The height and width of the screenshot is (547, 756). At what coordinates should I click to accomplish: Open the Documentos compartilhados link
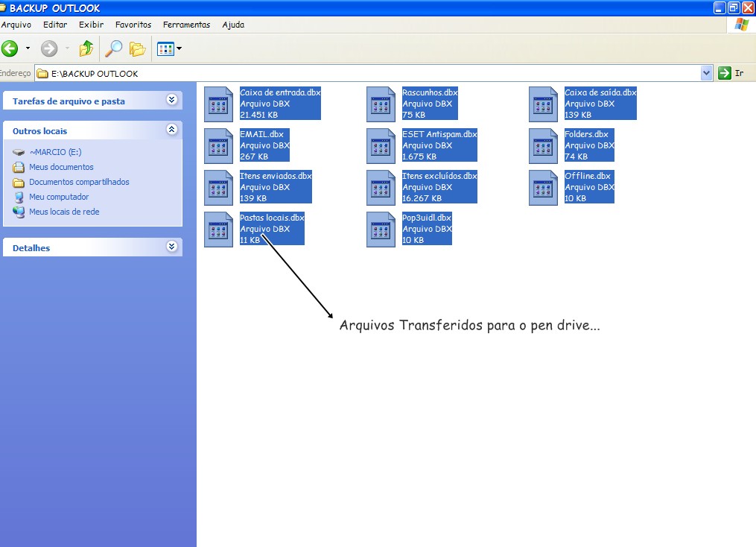79,182
